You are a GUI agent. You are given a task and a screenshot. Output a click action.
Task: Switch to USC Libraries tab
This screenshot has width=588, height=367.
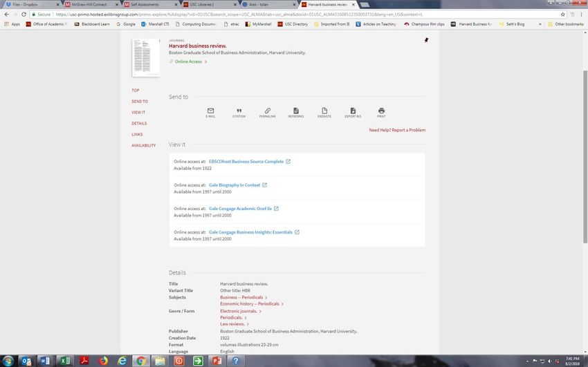point(210,5)
